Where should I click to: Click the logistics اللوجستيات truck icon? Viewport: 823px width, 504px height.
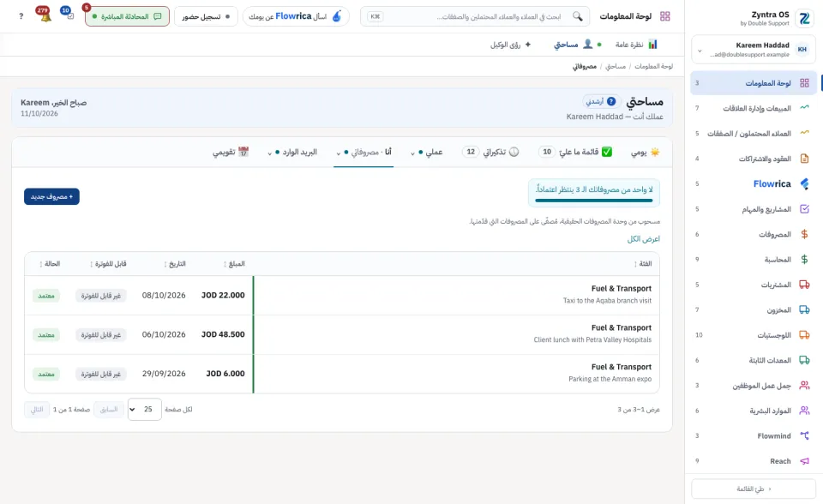[804, 334]
